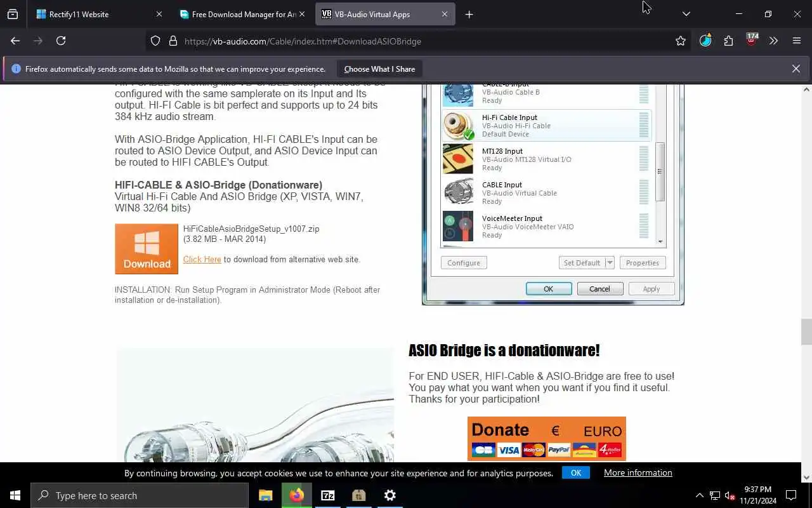
Task: Click the Set Default button
Action: tap(582, 263)
